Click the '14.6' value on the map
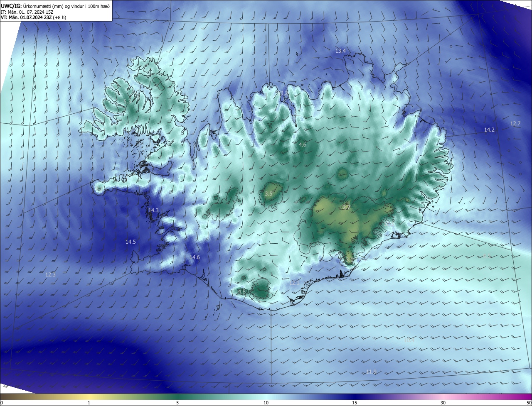The width and height of the screenshot is (532, 406). (195, 257)
